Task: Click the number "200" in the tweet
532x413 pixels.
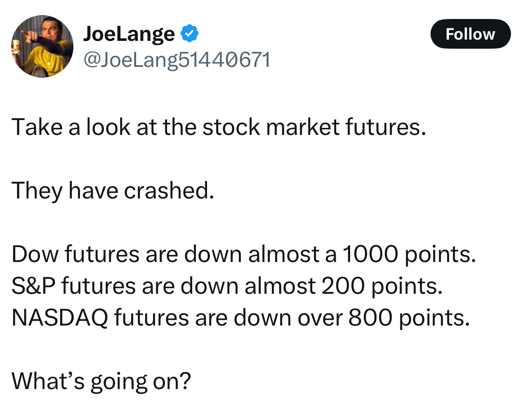Action: [x=343, y=286]
